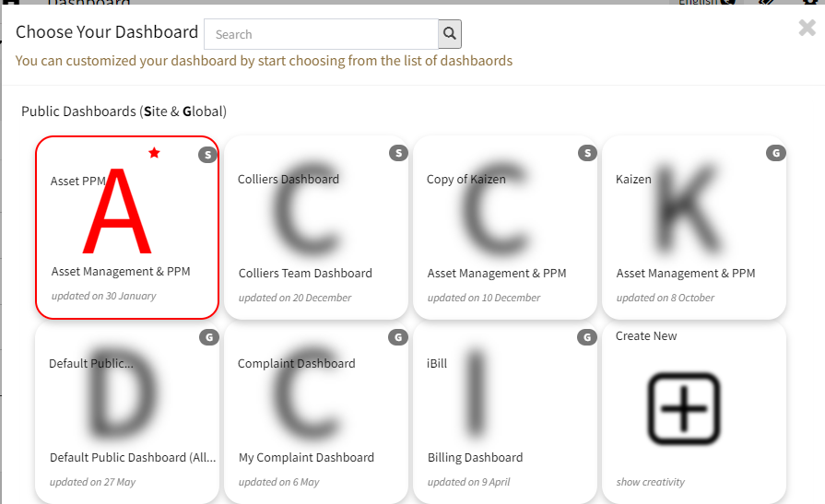825x504 pixels.
Task: Click the Colliers Team Dashboard subtitle
Action: pyautogui.click(x=305, y=273)
